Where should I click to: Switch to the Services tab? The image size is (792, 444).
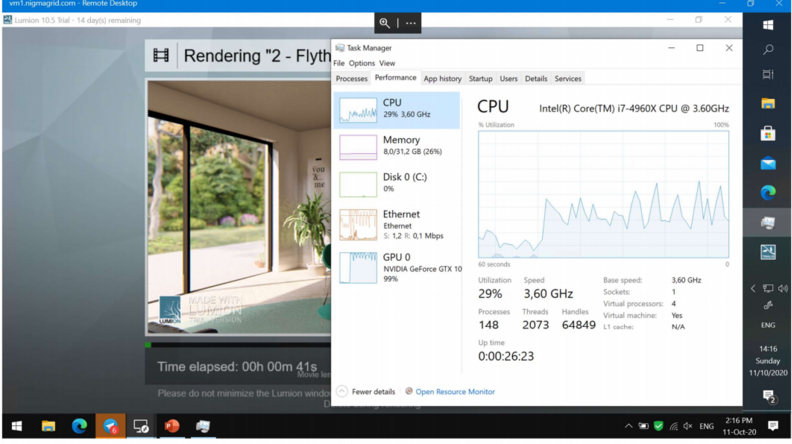click(x=568, y=79)
